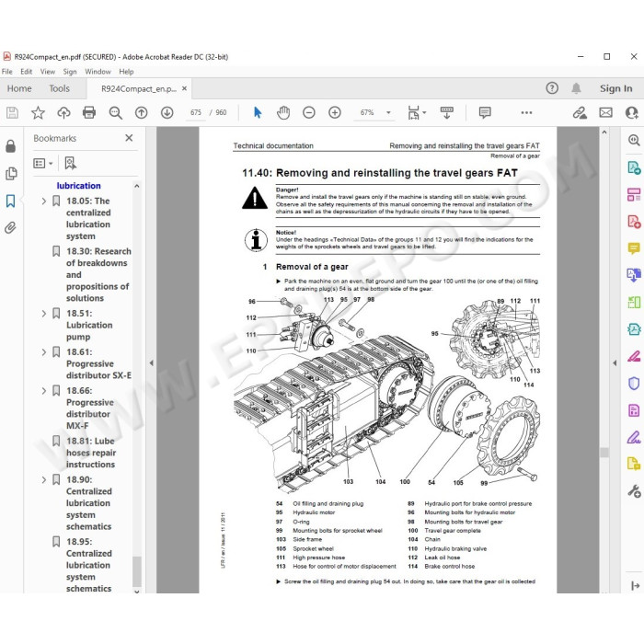The height and width of the screenshot is (644, 644).
Task: Open the Comment tool in the right pane
Action: pos(634,248)
